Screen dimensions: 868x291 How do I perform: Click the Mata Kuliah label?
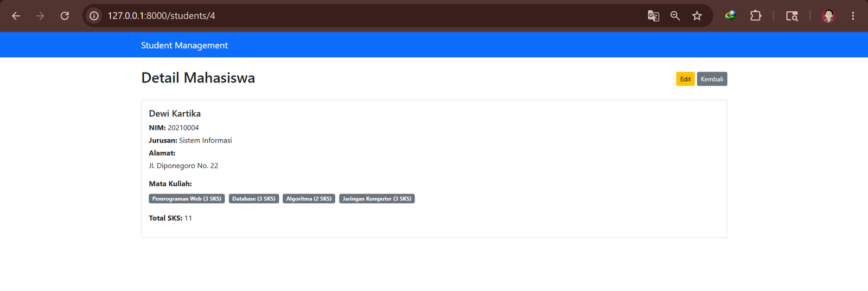170,184
